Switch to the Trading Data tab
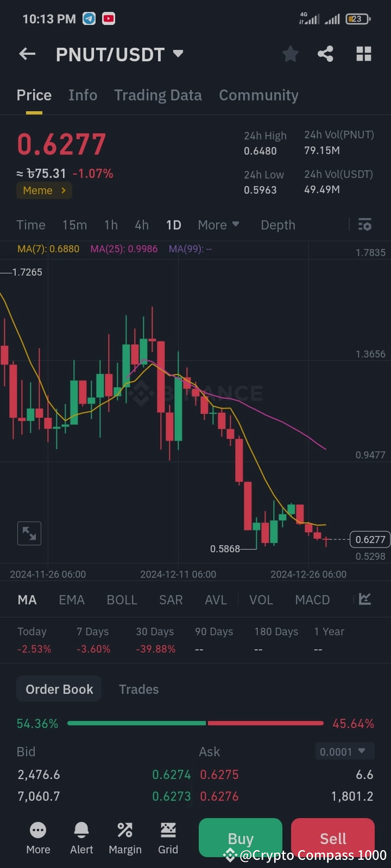This screenshot has width=391, height=868. [x=158, y=95]
